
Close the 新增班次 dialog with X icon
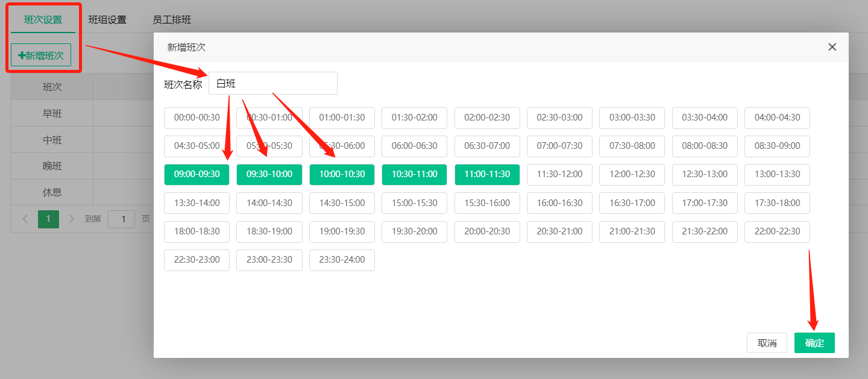[832, 47]
